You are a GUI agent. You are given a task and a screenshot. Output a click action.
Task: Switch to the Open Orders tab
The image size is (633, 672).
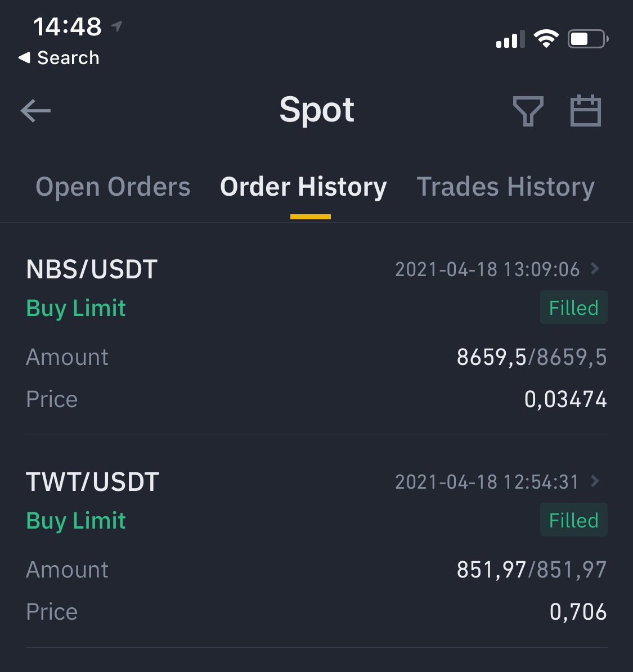(x=113, y=187)
